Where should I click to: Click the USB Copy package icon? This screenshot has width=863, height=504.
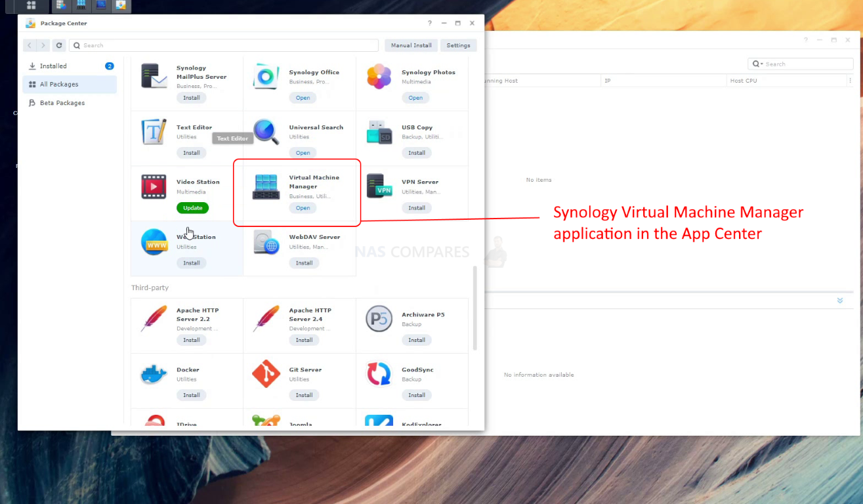(379, 132)
